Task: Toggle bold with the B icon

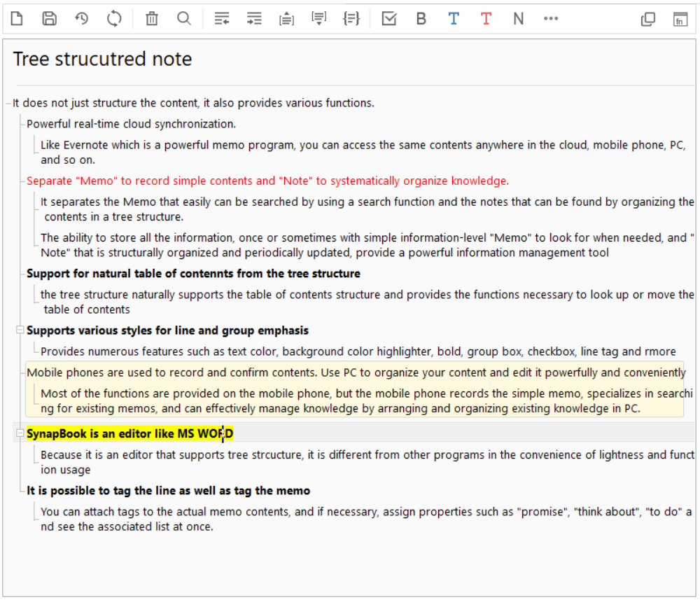Action: click(x=421, y=19)
